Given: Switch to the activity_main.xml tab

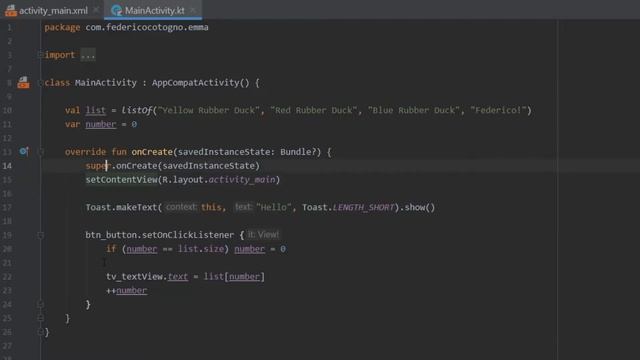Looking at the screenshot, I should pyautogui.click(x=53, y=11).
